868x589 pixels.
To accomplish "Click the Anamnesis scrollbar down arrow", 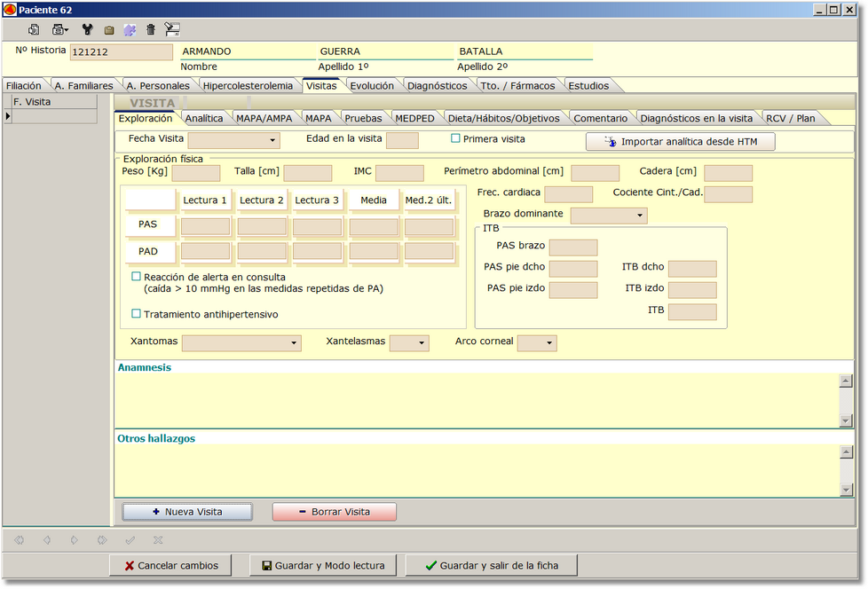I will click(845, 420).
